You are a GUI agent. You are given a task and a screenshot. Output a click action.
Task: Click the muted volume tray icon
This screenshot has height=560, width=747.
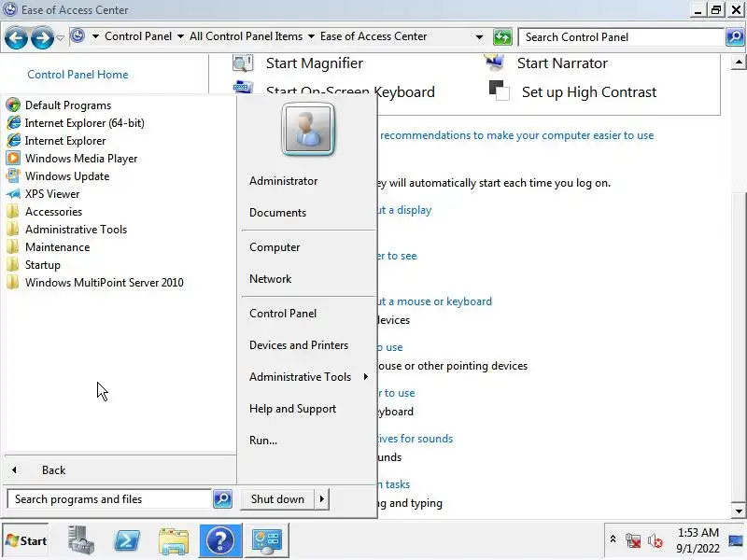click(655, 540)
